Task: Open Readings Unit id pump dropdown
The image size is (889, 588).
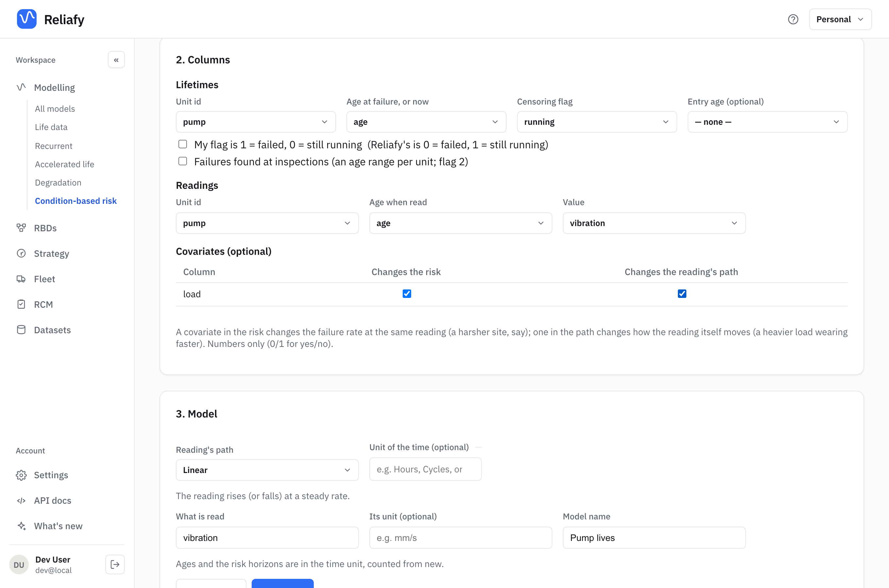Action: (267, 223)
